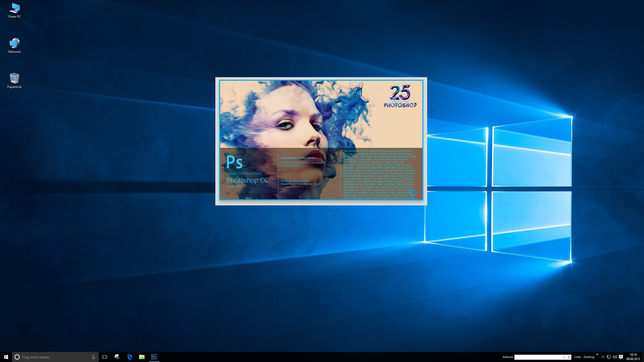Click the Show Desktop strip at taskbar end
Viewport: 644px width, 362px height.
tap(643, 357)
